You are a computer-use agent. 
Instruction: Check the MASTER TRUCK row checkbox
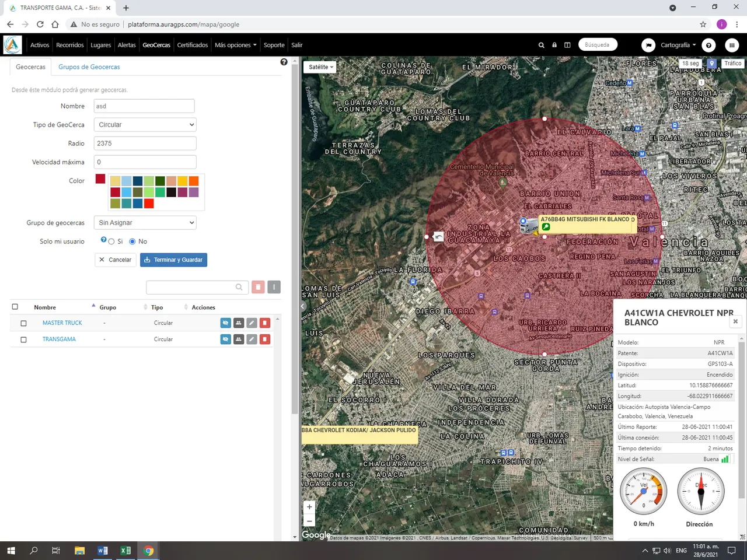(23, 323)
